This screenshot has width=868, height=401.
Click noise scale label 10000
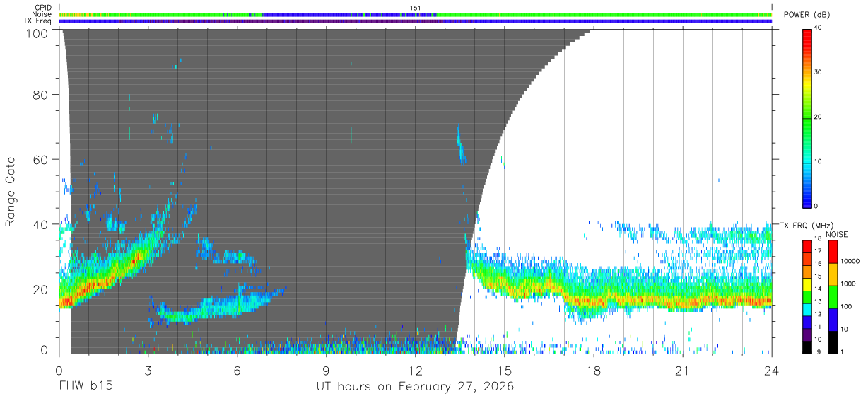tap(850, 261)
